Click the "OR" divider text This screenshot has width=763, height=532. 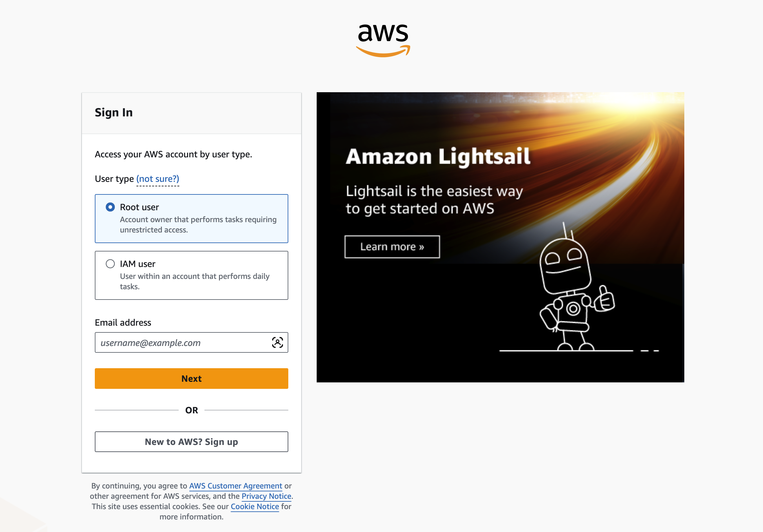pyautogui.click(x=192, y=410)
